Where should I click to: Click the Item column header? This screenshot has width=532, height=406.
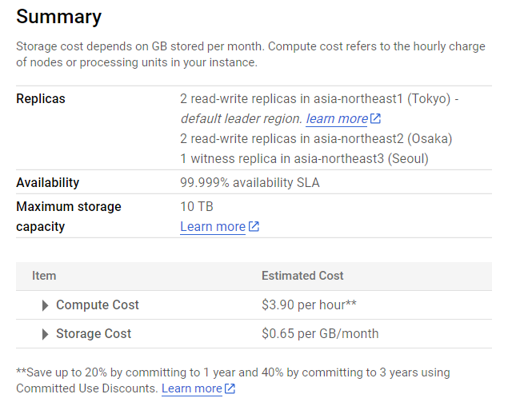(x=44, y=276)
